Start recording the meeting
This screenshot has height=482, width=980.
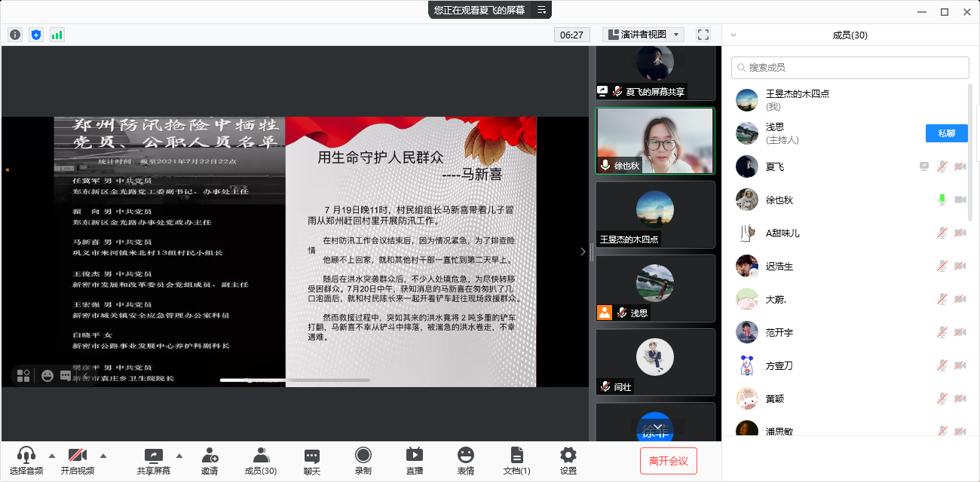(363, 460)
